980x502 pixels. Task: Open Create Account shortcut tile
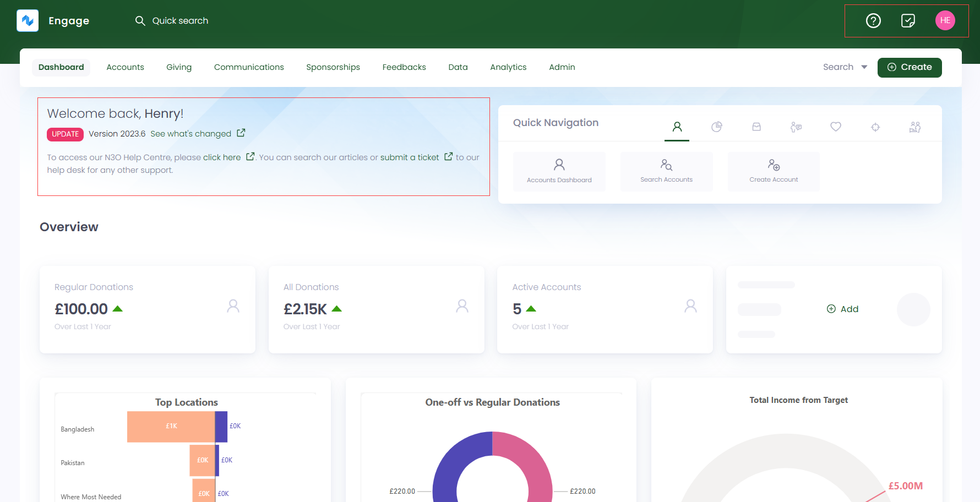(774, 172)
